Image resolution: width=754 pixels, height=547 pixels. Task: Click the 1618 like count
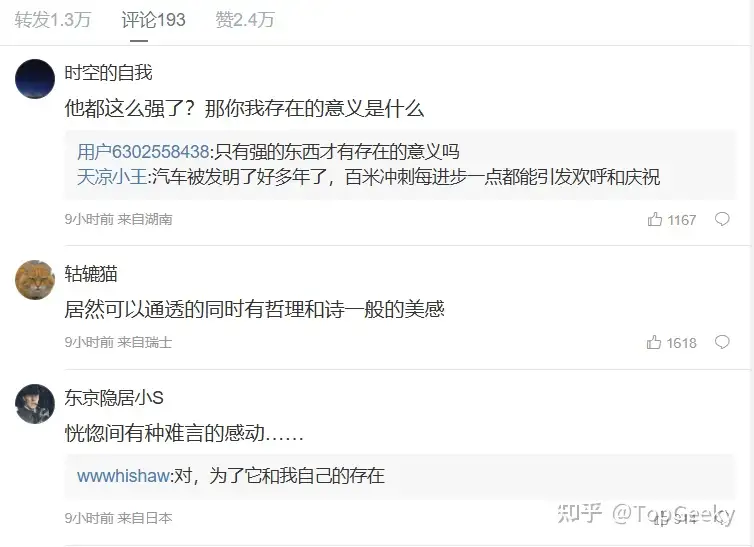pyautogui.click(x=681, y=343)
